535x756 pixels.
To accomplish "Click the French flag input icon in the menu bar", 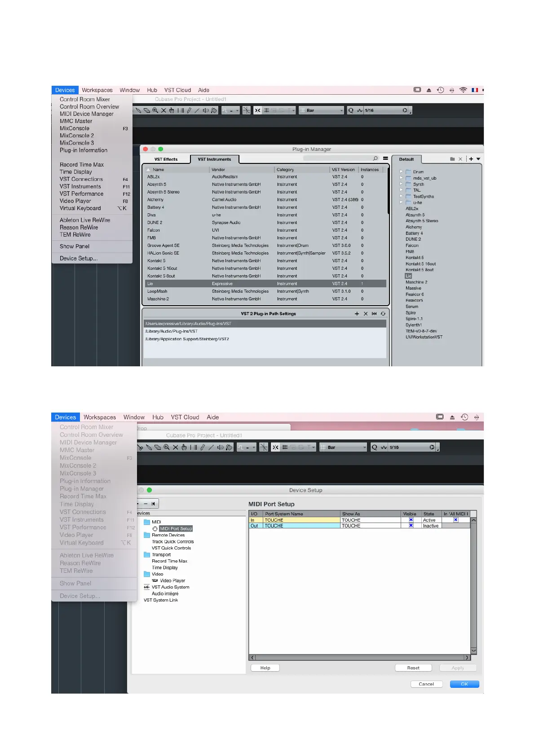I will point(475,90).
